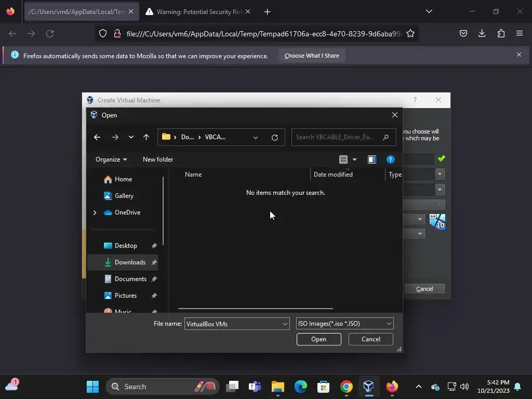Save to Pocket icon in Firefox toolbar

463,34
